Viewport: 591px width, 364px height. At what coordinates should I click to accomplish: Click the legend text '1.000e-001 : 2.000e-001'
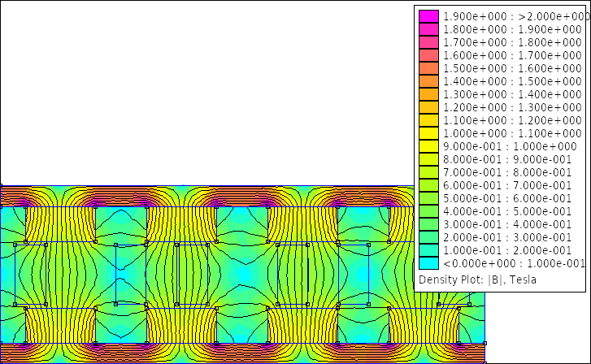click(x=507, y=250)
